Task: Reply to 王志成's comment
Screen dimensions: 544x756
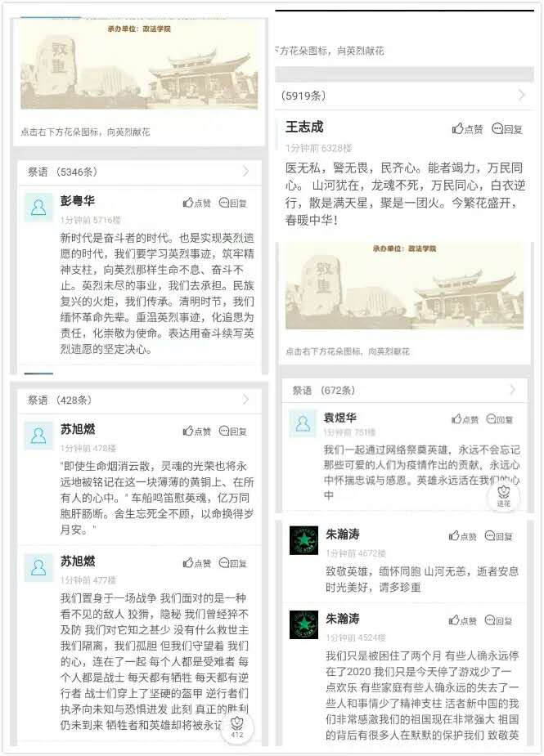Action: 507,129
